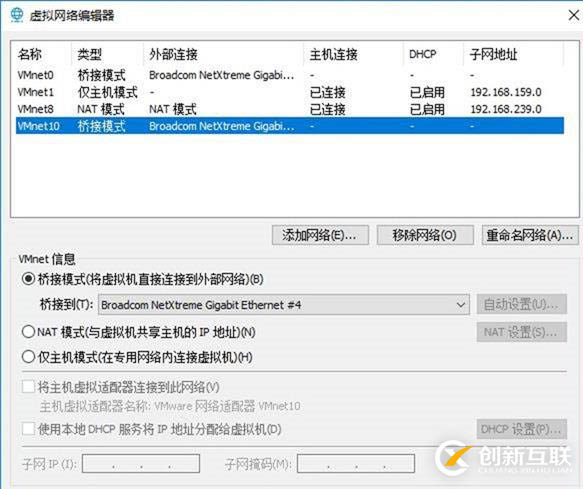Click VMnet10's Broadcom NetXtreme external connection cell
Viewport: 583px width, 489px height.
pyautogui.click(x=222, y=126)
